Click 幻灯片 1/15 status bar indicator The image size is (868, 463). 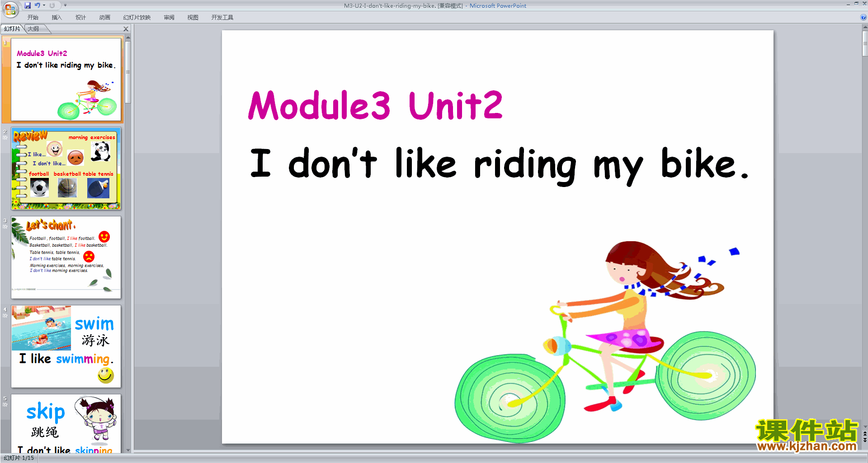19,458
